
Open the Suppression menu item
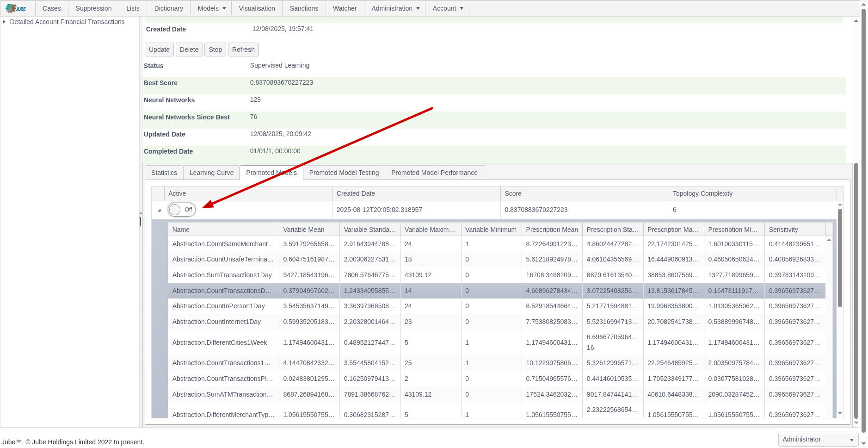[93, 8]
